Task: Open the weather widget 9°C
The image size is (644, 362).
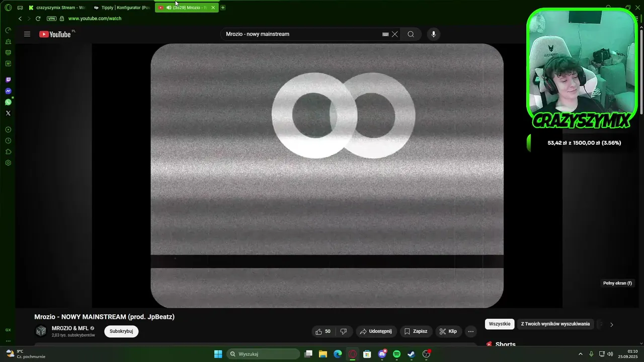Action: (x=26, y=354)
